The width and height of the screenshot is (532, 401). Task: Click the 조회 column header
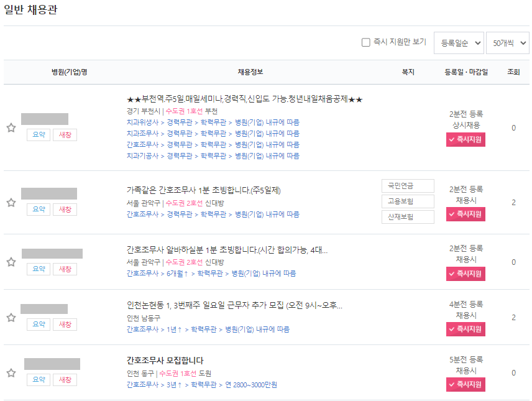[x=513, y=71]
